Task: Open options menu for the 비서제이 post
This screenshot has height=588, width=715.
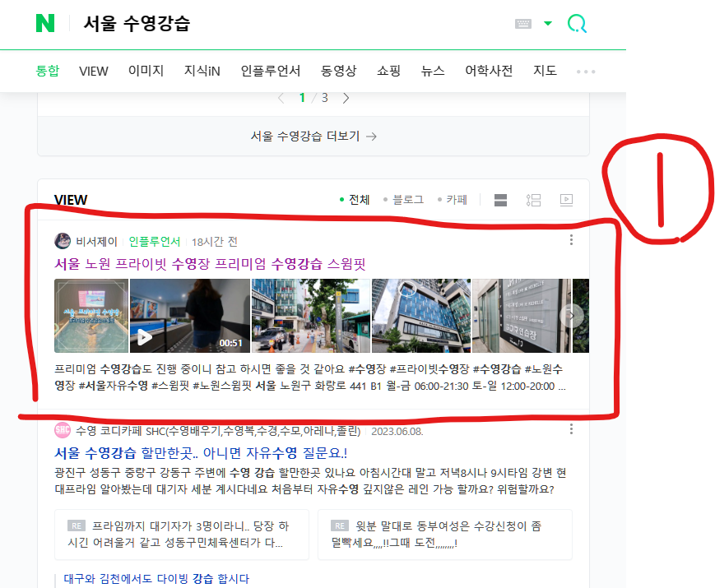Action: 571,240
